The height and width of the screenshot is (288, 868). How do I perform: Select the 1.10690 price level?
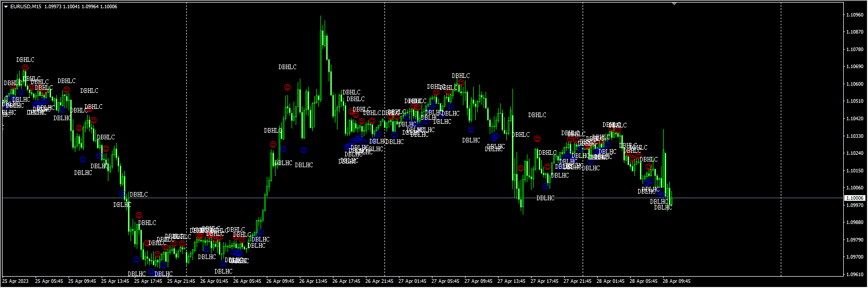tap(855, 67)
